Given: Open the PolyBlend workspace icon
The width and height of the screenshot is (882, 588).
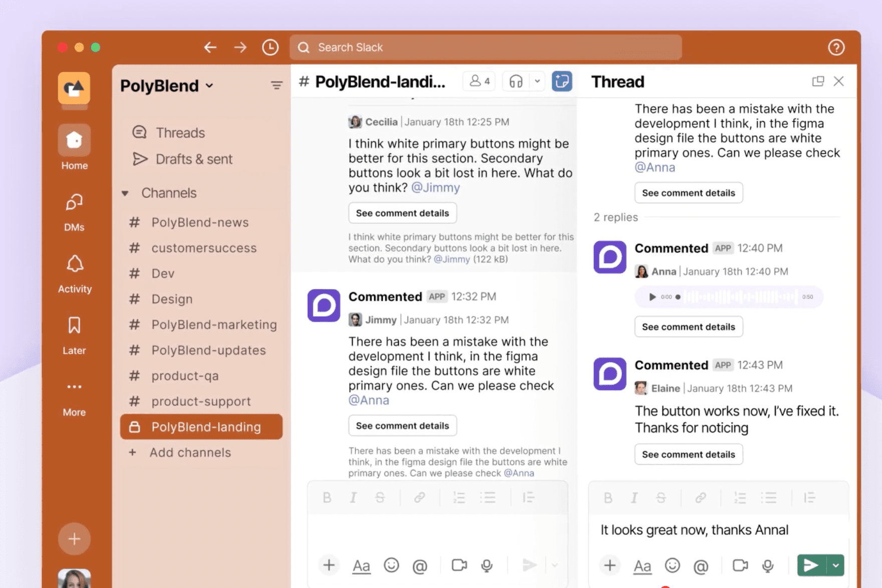Looking at the screenshot, I should 74,88.
